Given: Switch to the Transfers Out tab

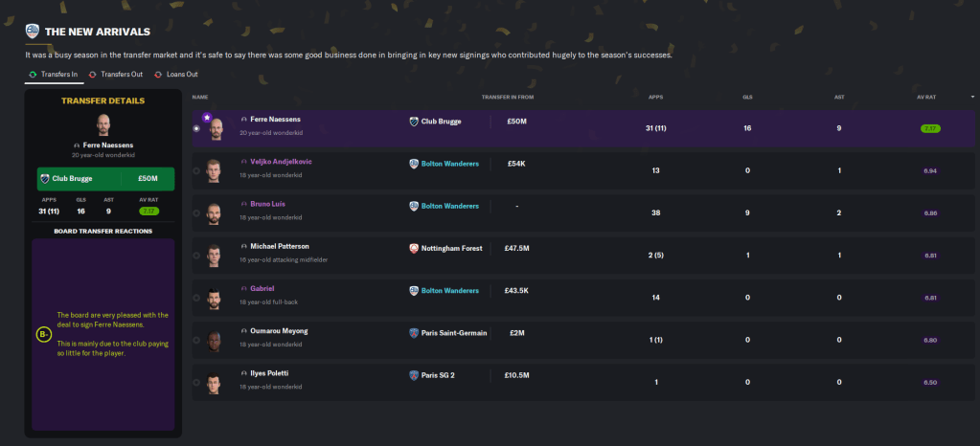Looking at the screenshot, I should 116,74.
